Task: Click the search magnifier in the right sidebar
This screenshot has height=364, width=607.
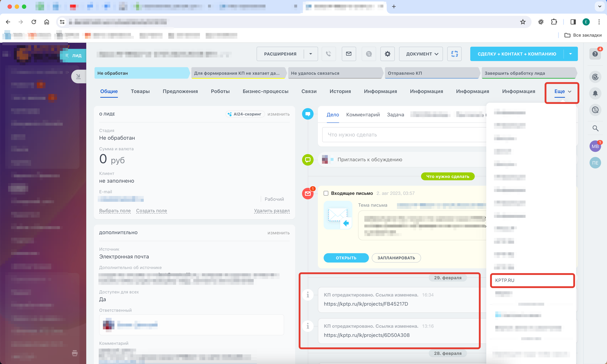Action: [x=595, y=128]
